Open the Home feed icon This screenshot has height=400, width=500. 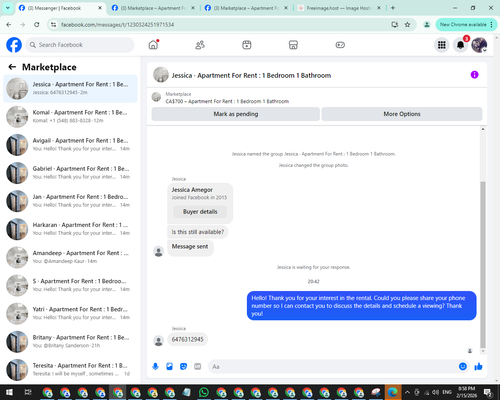tap(153, 45)
